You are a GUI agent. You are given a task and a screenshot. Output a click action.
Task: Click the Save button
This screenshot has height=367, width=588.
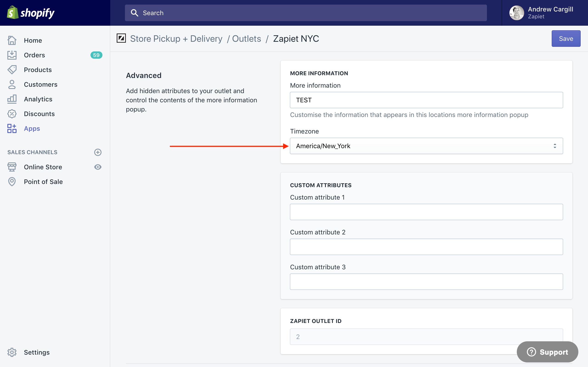coord(566,39)
